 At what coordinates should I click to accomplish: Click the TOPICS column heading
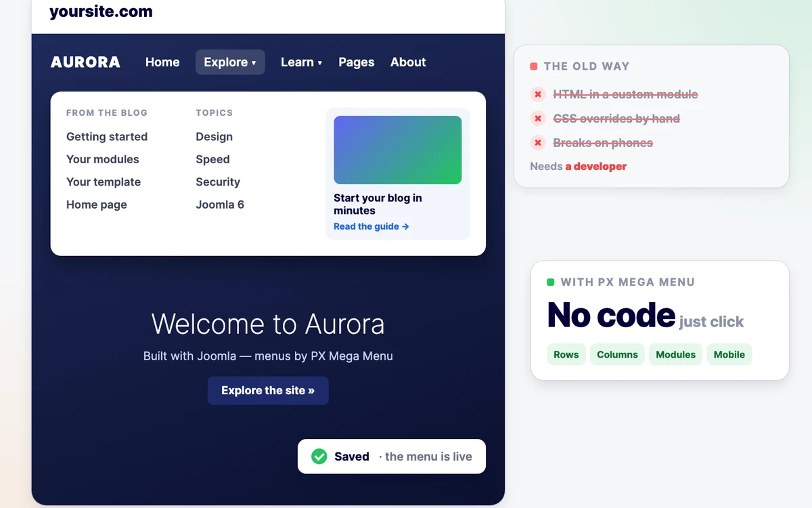(215, 113)
